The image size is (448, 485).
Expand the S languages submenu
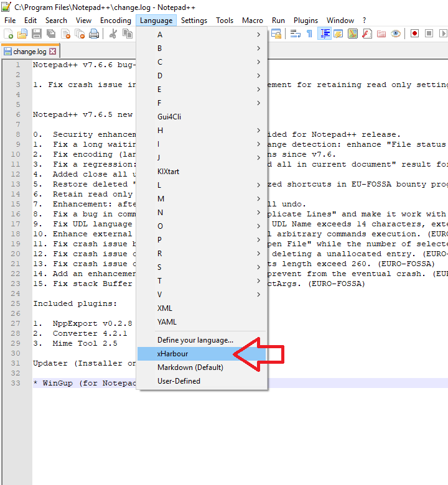pos(202,267)
